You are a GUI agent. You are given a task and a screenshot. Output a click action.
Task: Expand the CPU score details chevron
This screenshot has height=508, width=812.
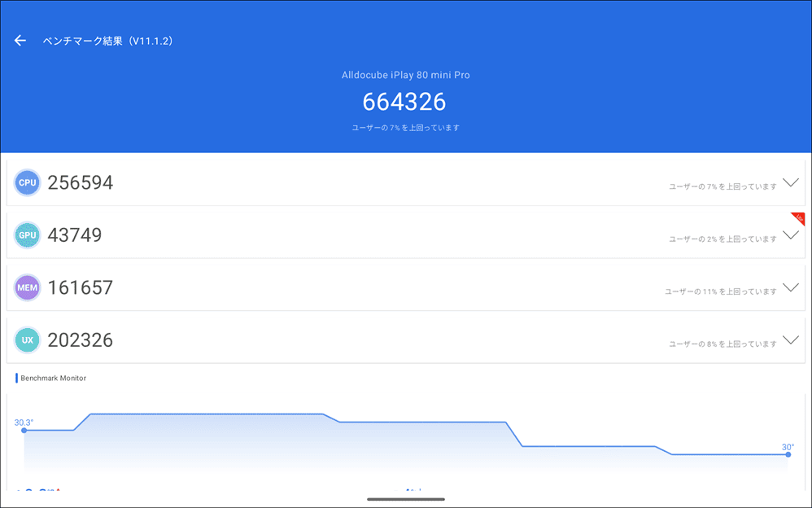pyautogui.click(x=790, y=182)
